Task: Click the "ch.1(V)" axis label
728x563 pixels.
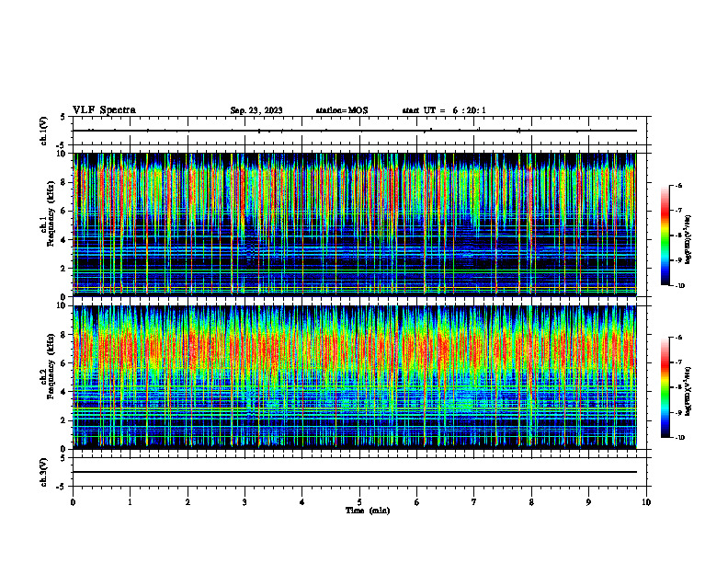Action: (x=43, y=131)
